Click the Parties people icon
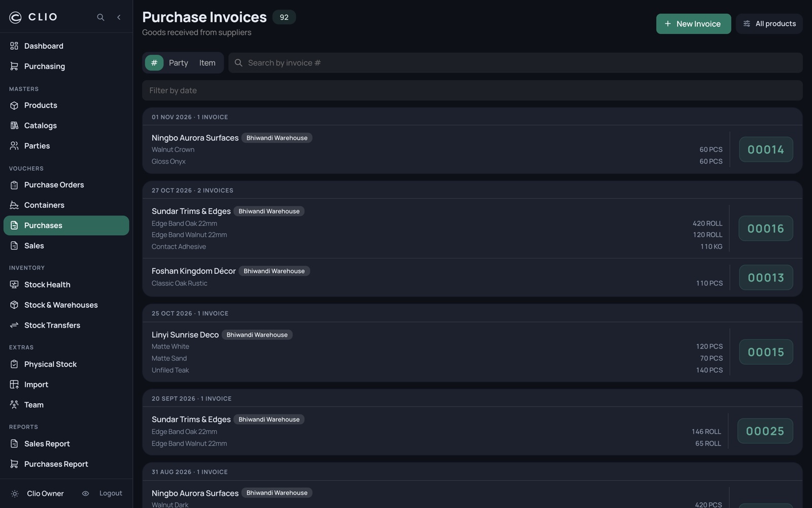This screenshot has height=508, width=812. pos(14,146)
